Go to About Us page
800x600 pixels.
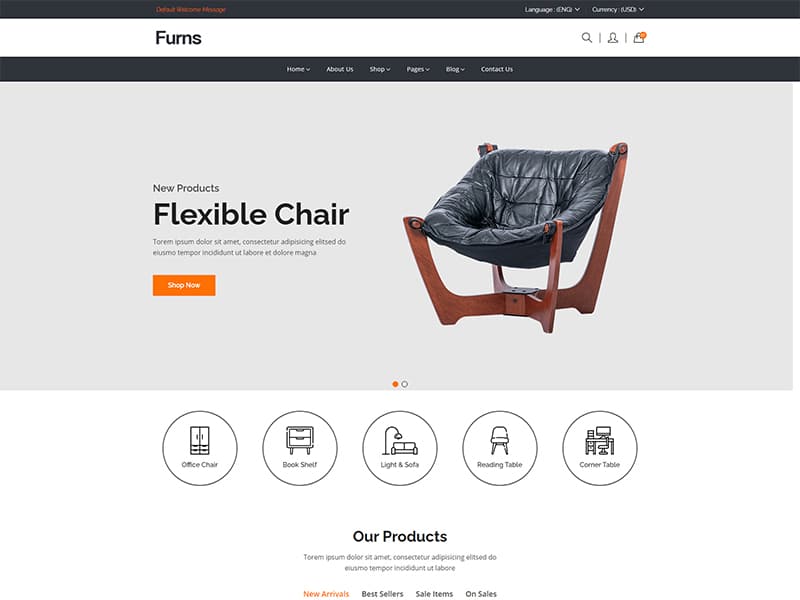(x=340, y=69)
